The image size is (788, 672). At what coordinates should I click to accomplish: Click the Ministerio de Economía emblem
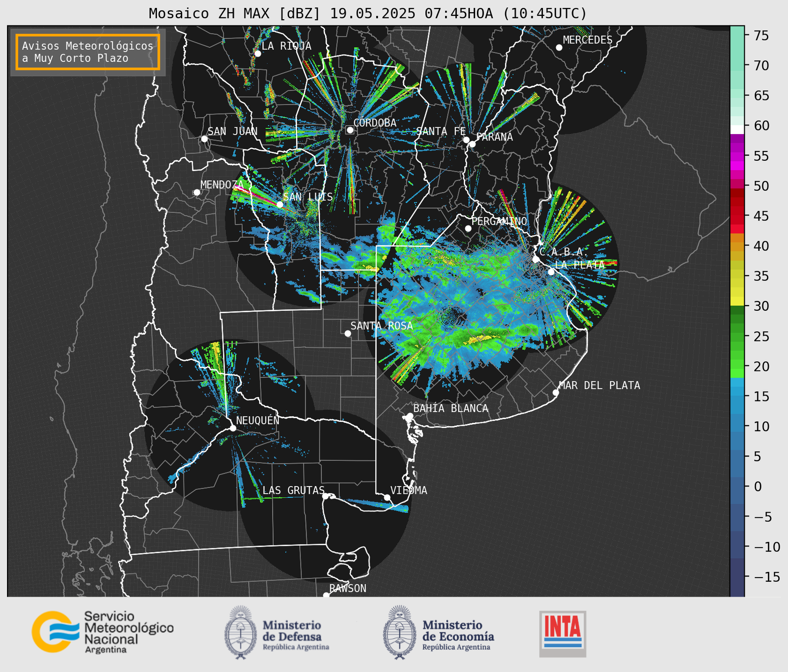[x=400, y=632]
